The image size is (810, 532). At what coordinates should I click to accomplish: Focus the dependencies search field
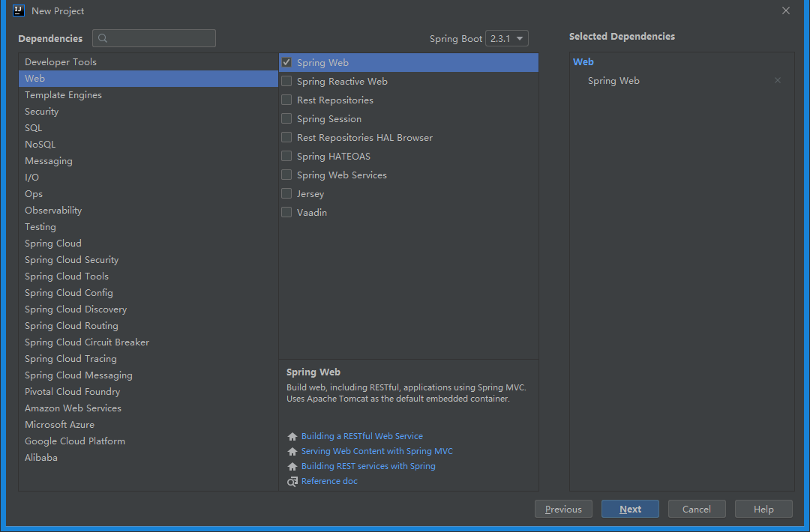[x=154, y=38]
